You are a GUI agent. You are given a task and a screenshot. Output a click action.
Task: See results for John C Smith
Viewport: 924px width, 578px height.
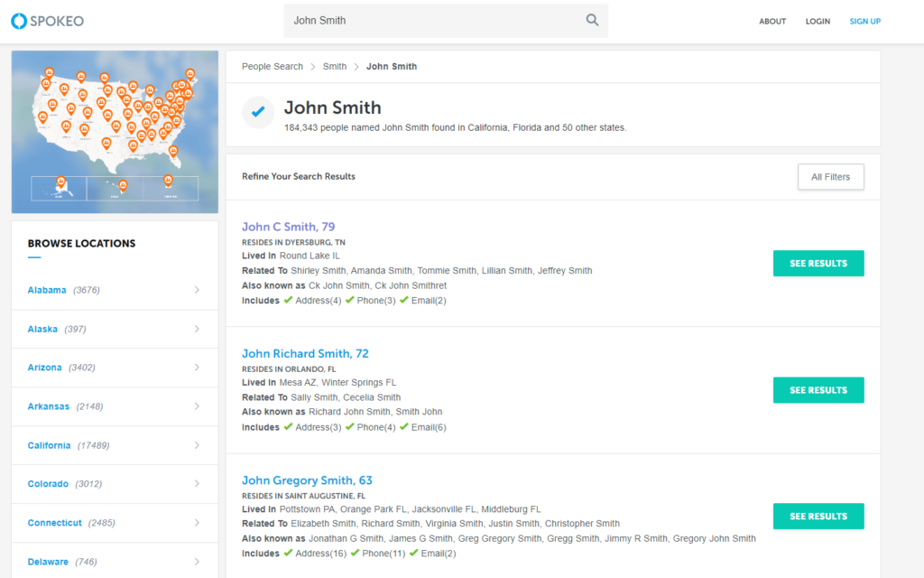(818, 264)
